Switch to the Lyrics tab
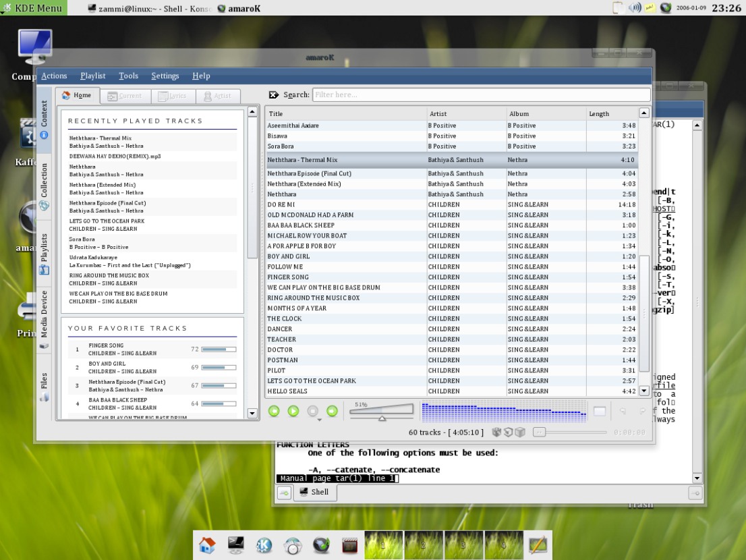This screenshot has height=560, width=746. (x=173, y=96)
